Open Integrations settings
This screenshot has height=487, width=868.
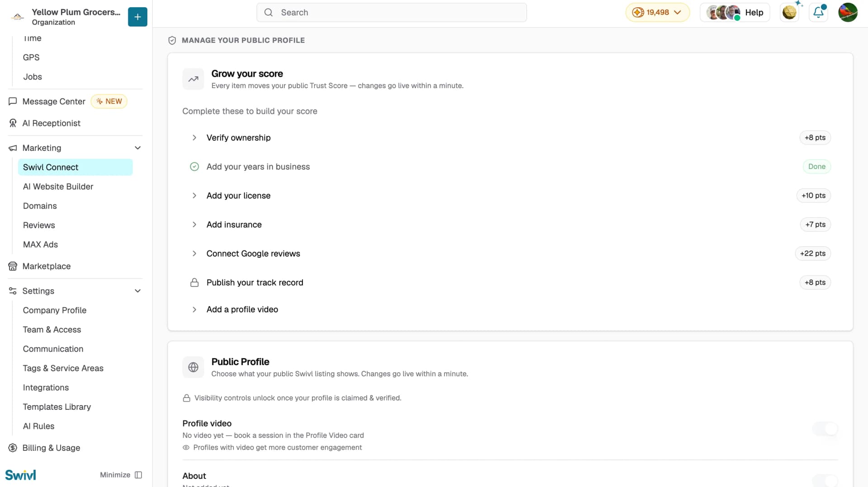tap(46, 388)
